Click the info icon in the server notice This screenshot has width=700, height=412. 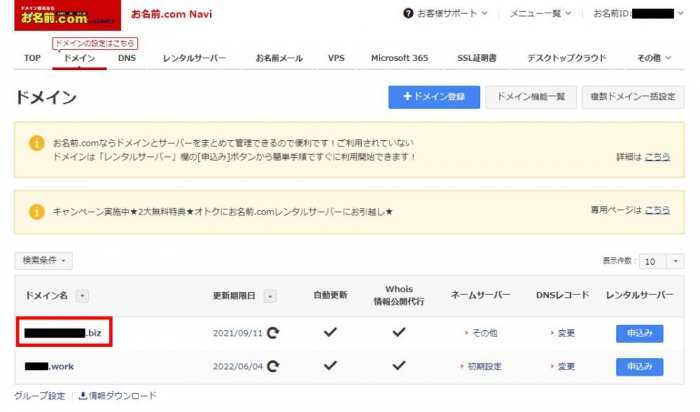coord(37,143)
